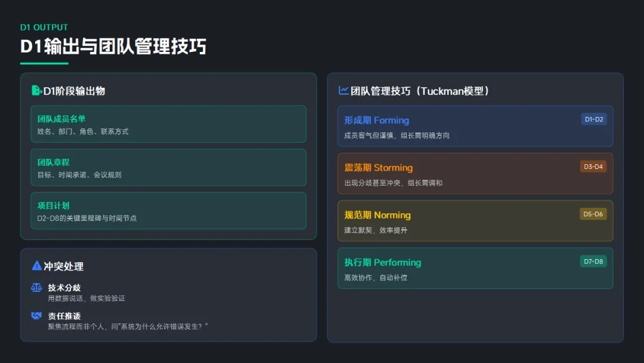The height and width of the screenshot is (363, 644).
Task: Click the D5-D6 badge on Norming
Action: (593, 214)
